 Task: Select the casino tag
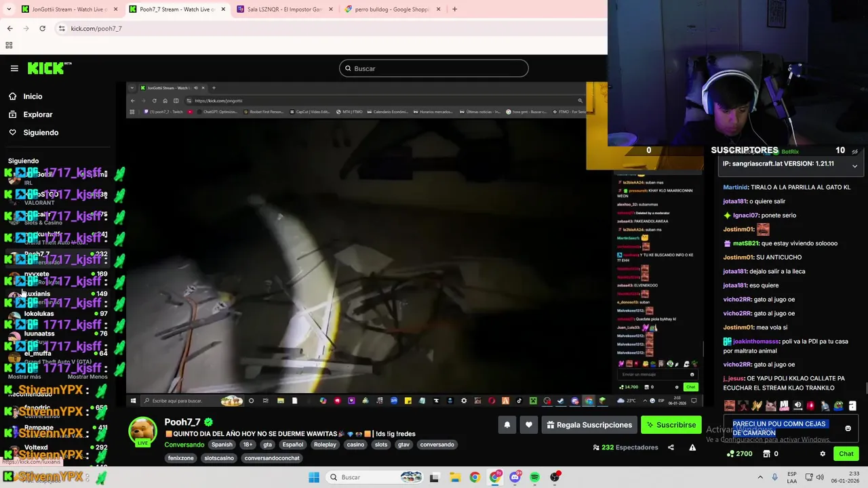tap(355, 445)
